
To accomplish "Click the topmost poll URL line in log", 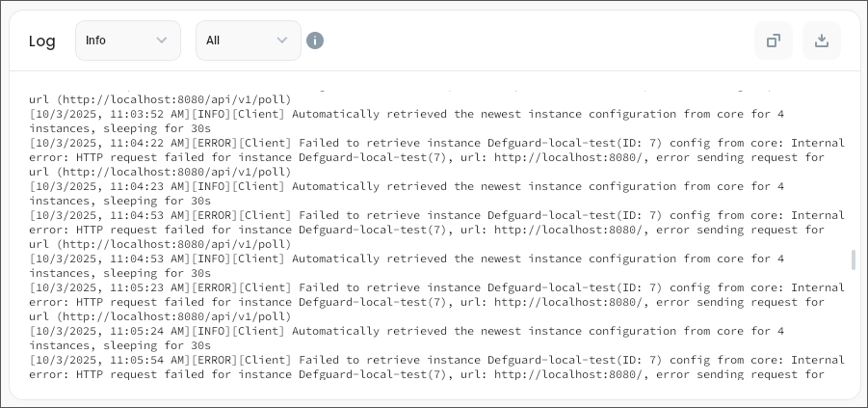I will 160,99.
